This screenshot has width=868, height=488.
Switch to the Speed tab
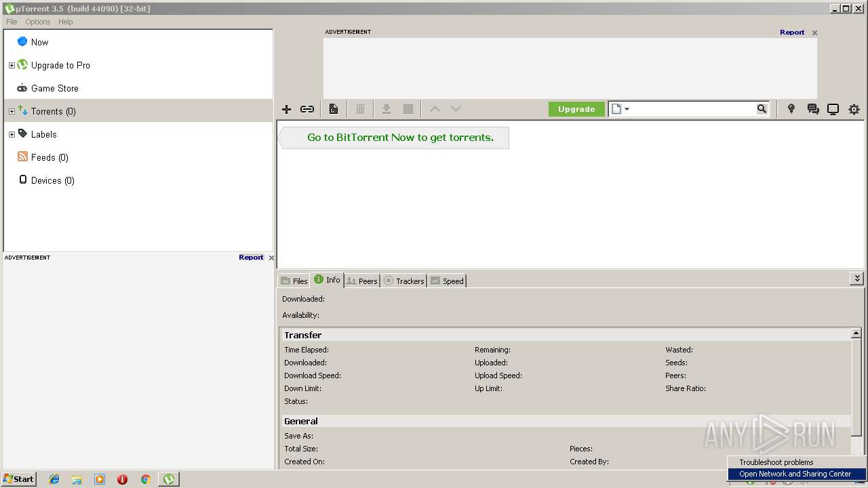pos(447,281)
